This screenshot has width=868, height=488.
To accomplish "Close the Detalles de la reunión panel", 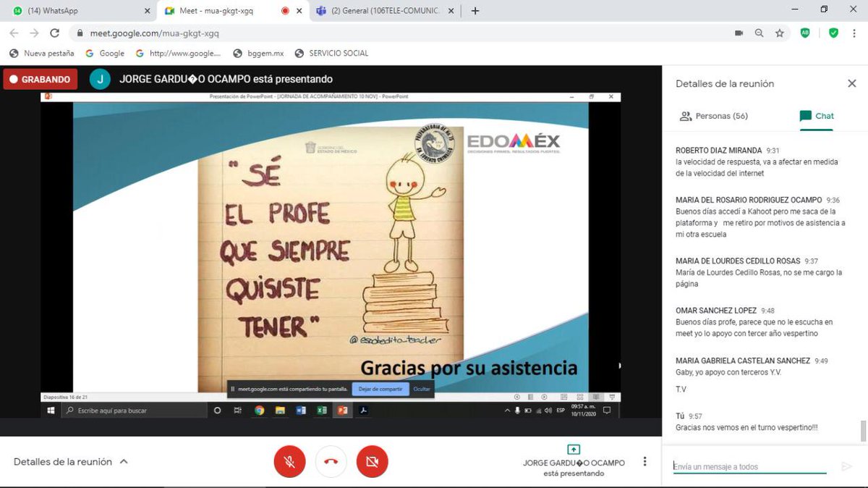I will pyautogui.click(x=851, y=83).
